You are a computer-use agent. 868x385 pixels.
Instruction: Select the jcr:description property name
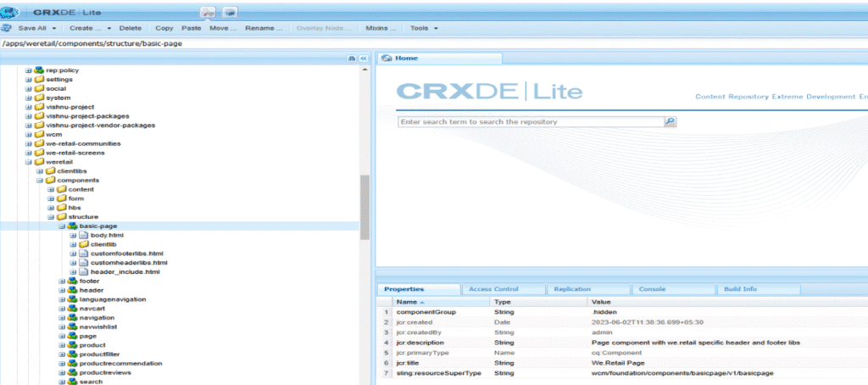[x=420, y=343]
